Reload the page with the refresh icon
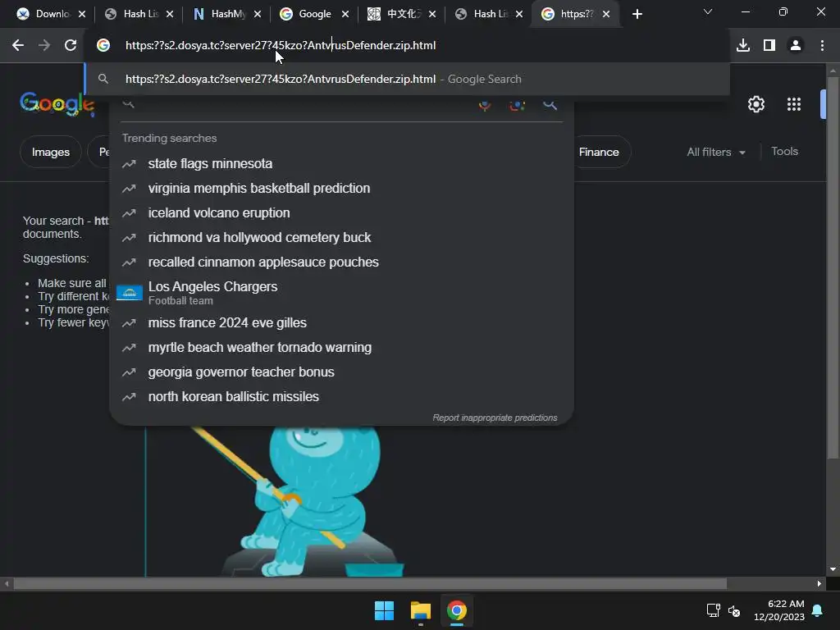 click(71, 46)
